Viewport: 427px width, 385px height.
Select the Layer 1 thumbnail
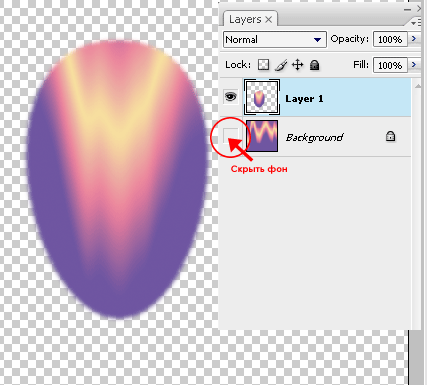[x=262, y=97]
